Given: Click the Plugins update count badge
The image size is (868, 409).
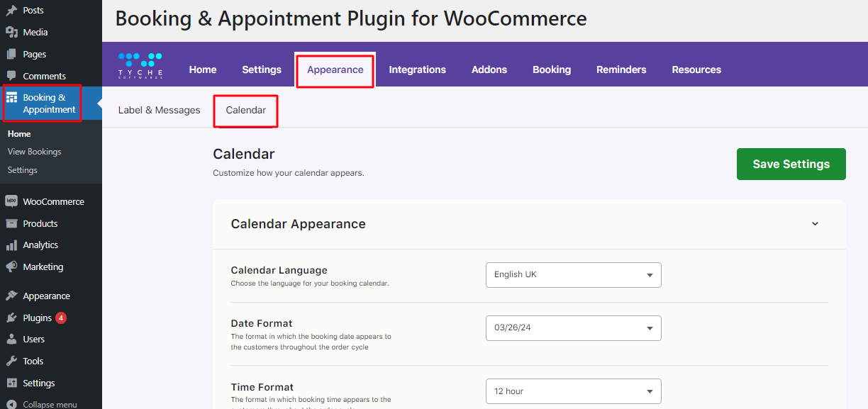Looking at the screenshot, I should click(x=61, y=318).
